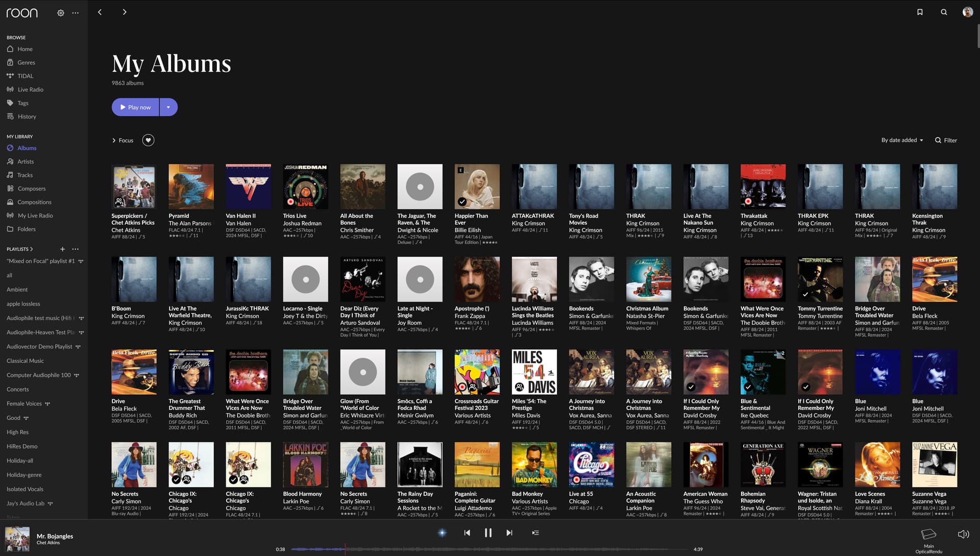Screen dimensions: 980x556
Task: Open the Jay's Audio Lab playlist
Action: tap(25, 503)
